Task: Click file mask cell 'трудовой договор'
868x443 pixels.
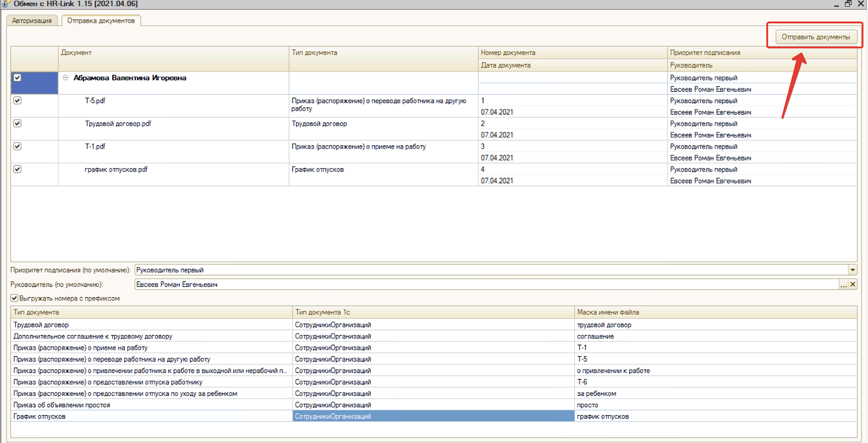Action: tap(716, 325)
